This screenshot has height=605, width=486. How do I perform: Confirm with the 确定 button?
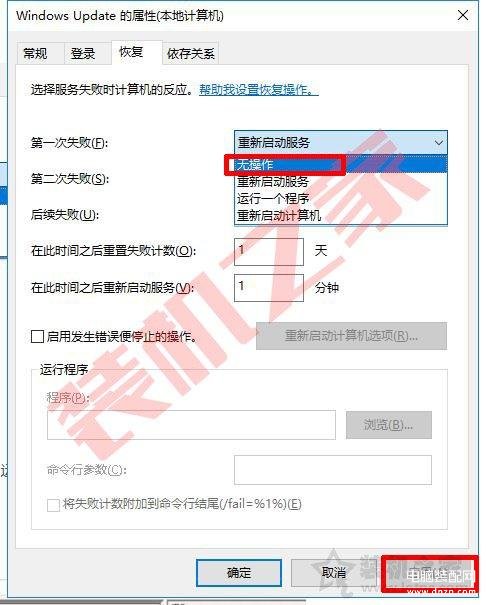click(x=239, y=573)
